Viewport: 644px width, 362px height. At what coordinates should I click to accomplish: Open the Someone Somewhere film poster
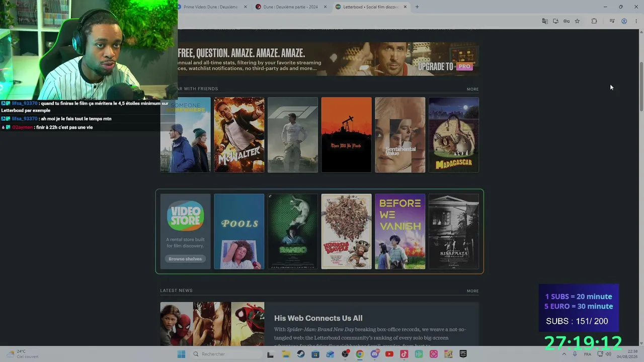(x=185, y=135)
